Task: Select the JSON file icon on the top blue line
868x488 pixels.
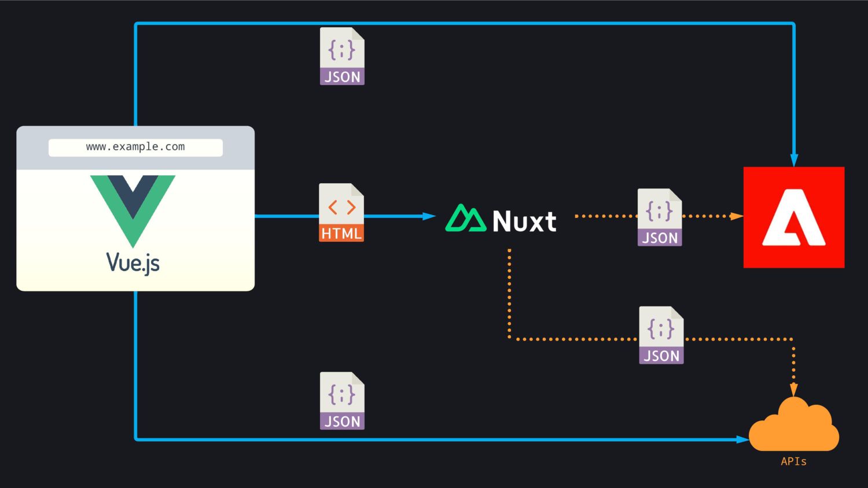Action: pos(342,56)
